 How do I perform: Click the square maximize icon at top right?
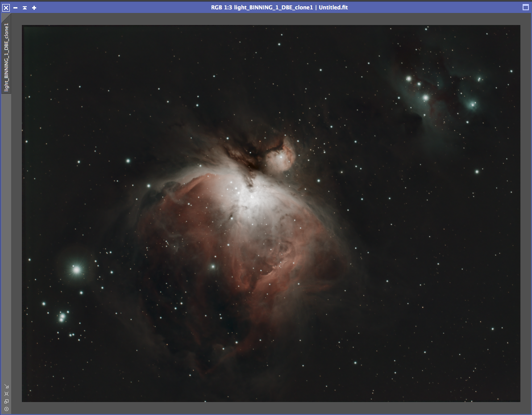(525, 8)
